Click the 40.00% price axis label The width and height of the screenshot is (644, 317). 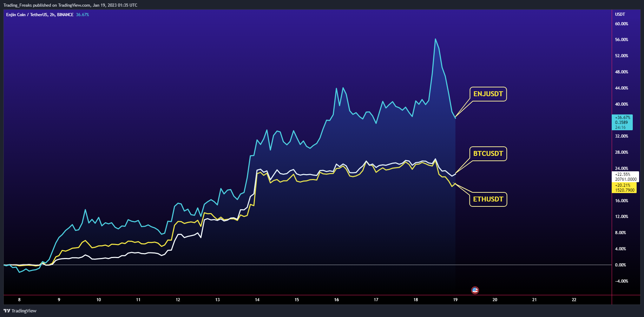[622, 104]
